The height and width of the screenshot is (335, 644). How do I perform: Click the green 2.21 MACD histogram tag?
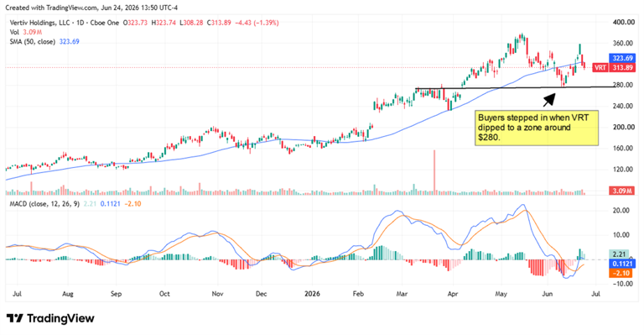[x=619, y=254]
